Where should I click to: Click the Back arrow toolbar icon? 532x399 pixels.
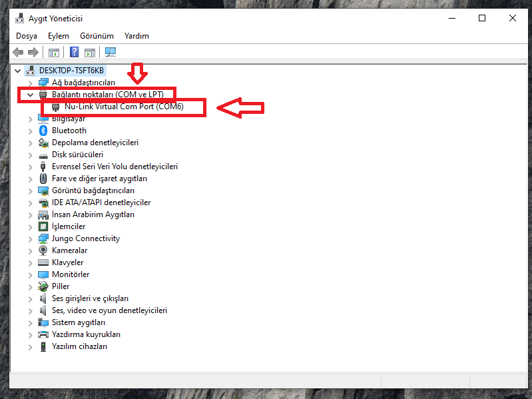click(x=18, y=52)
